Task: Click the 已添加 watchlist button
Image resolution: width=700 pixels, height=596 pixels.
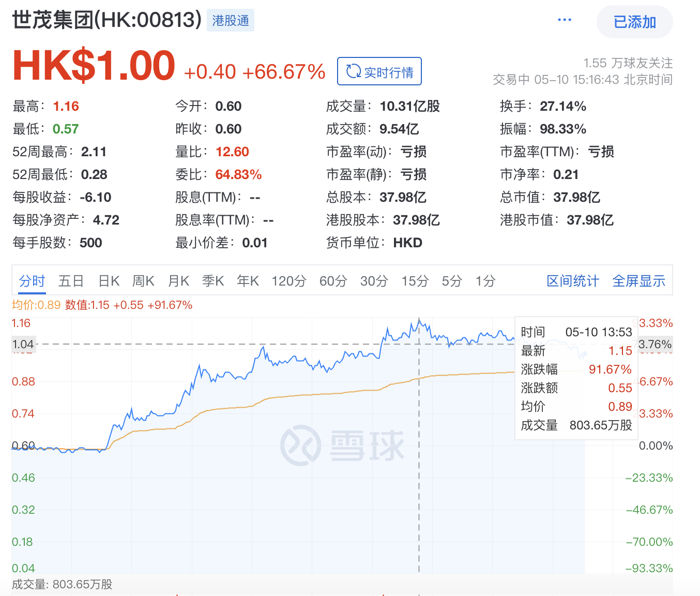Action: (634, 22)
